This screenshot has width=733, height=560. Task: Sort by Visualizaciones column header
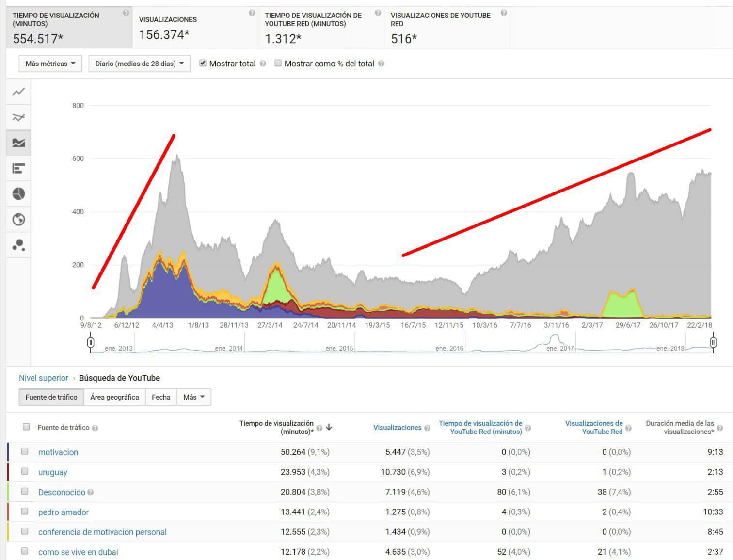(x=397, y=428)
